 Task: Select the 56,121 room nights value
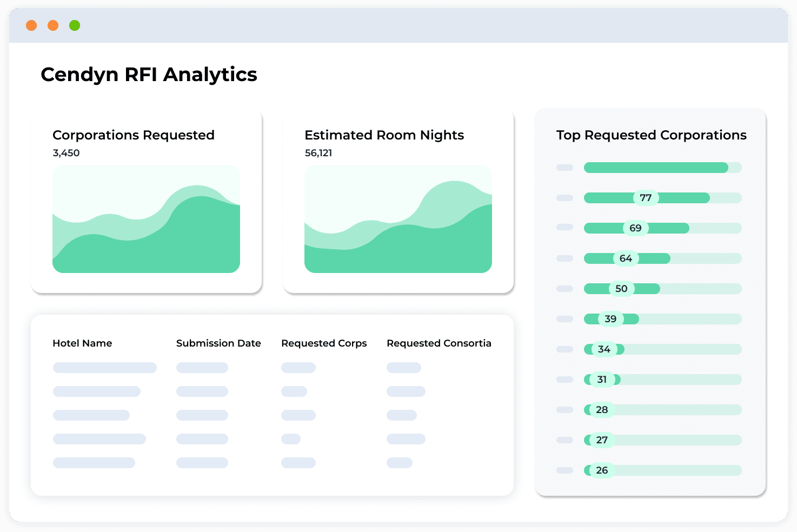pyautogui.click(x=318, y=153)
